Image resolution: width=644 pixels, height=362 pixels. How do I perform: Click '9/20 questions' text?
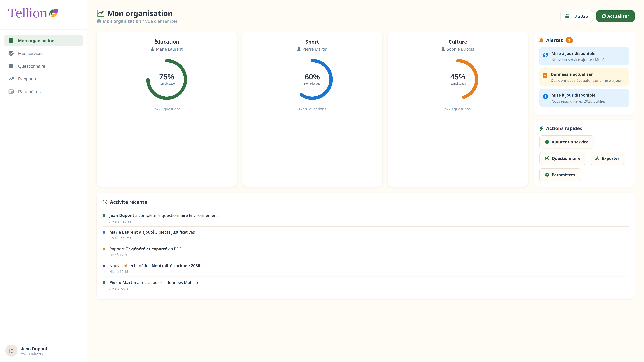pos(458,109)
